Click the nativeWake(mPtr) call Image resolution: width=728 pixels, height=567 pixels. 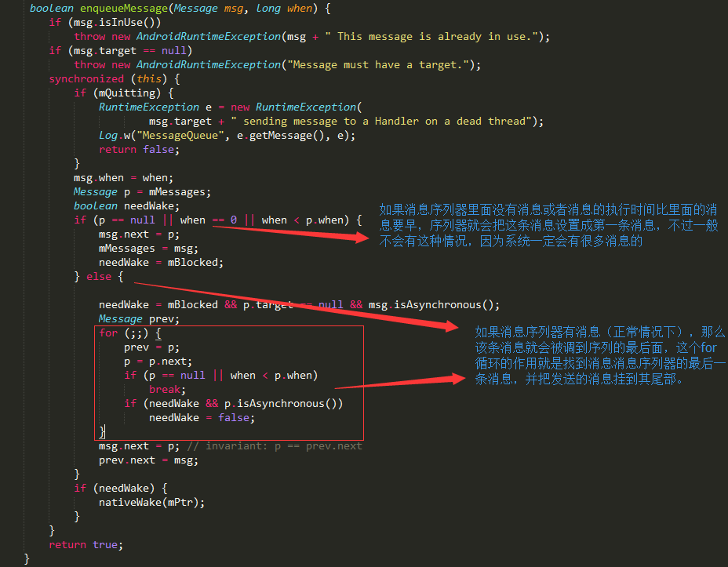pos(151,503)
